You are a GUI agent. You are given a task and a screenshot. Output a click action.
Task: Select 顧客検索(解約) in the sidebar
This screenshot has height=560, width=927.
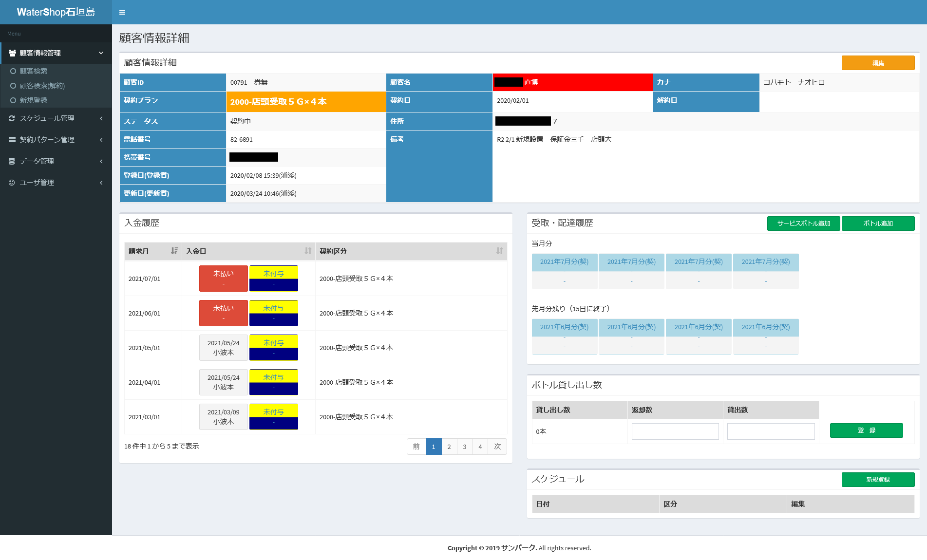[42, 86]
